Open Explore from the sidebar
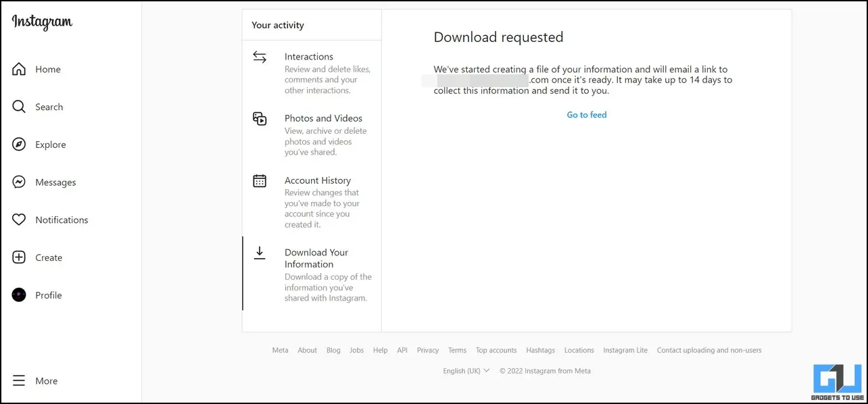Image resolution: width=868 pixels, height=404 pixels. point(51,145)
